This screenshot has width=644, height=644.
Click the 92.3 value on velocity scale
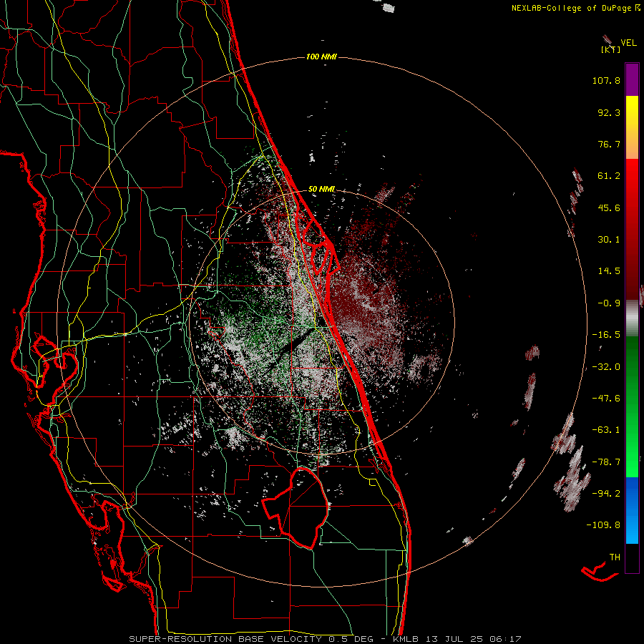[609, 112]
